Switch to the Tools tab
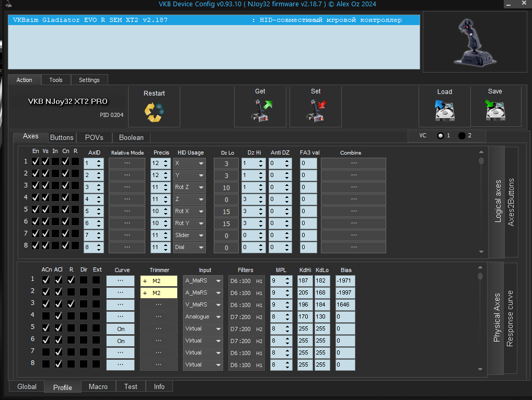Screen dimensions: 532x400 coord(56,80)
